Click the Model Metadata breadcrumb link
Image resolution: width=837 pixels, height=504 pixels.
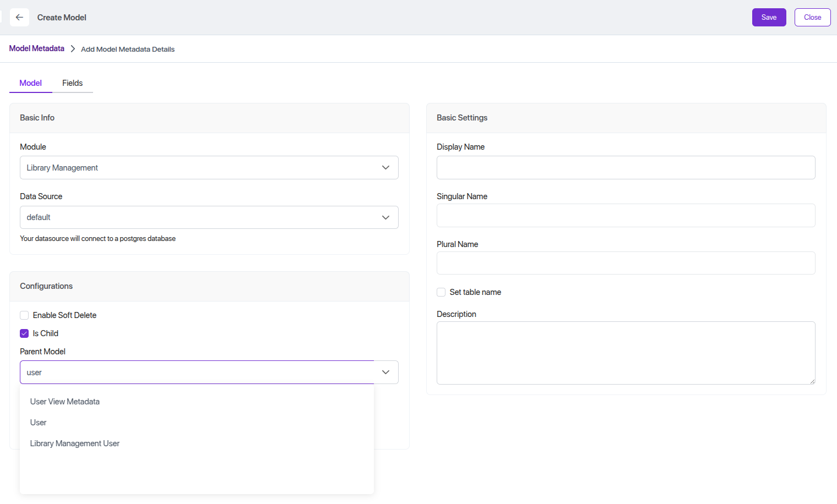pos(37,48)
